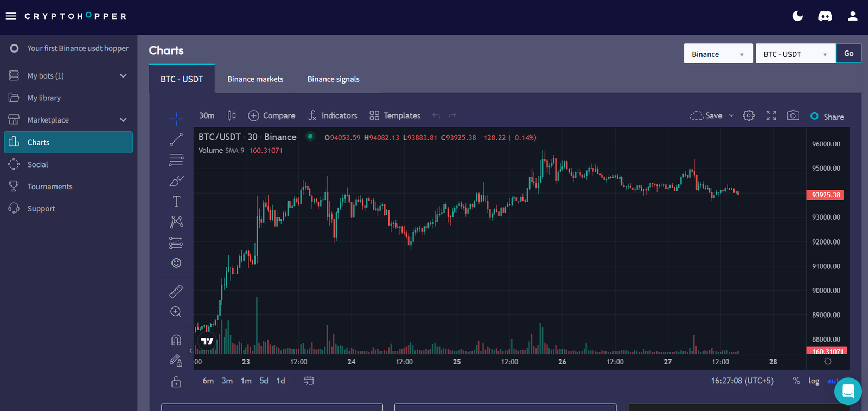This screenshot has height=411, width=868.
Task: Open the Discord icon link
Action: pos(825,16)
